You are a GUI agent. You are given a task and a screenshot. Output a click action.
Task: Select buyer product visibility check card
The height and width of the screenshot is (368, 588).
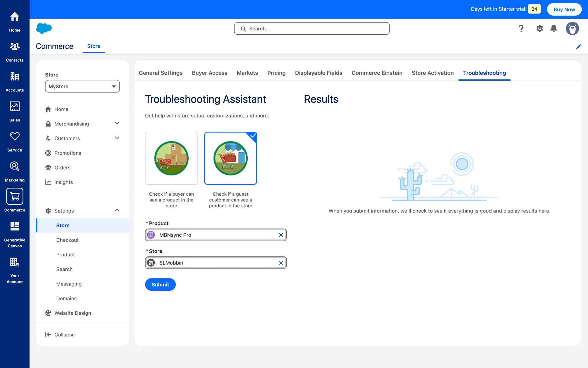coord(171,158)
